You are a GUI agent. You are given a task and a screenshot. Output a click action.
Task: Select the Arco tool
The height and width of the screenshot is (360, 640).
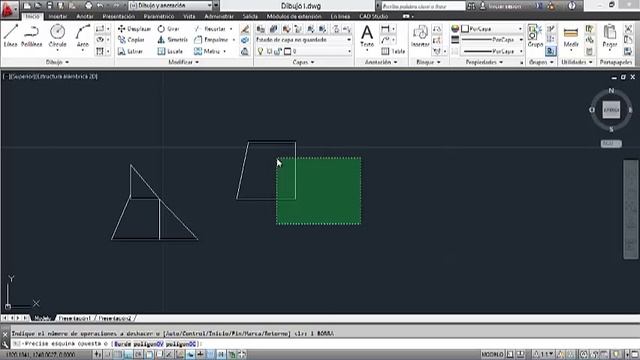click(x=82, y=36)
